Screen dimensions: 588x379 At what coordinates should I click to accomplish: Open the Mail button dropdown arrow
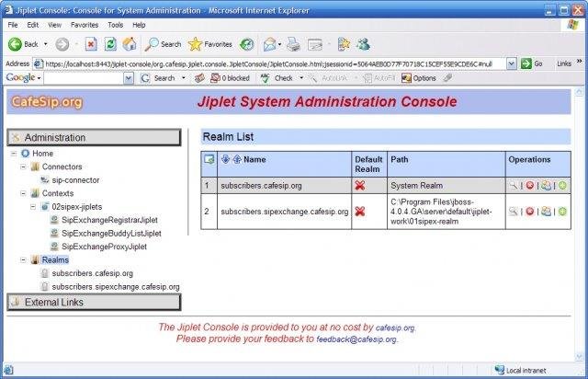279,44
